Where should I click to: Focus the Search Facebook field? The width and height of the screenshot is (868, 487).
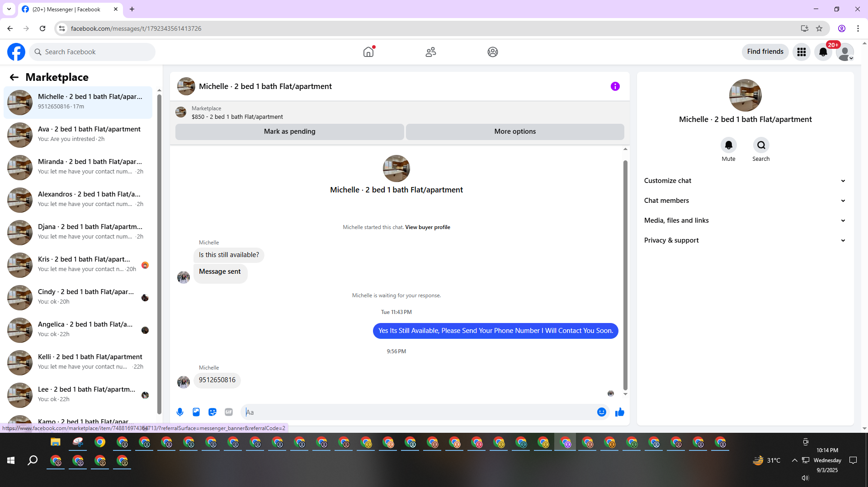coord(92,52)
